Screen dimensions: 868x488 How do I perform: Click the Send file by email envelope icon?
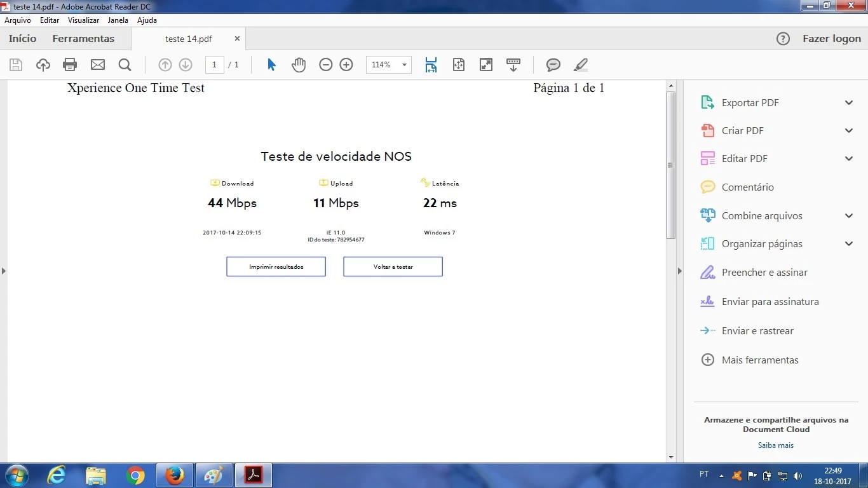pyautogui.click(x=97, y=65)
